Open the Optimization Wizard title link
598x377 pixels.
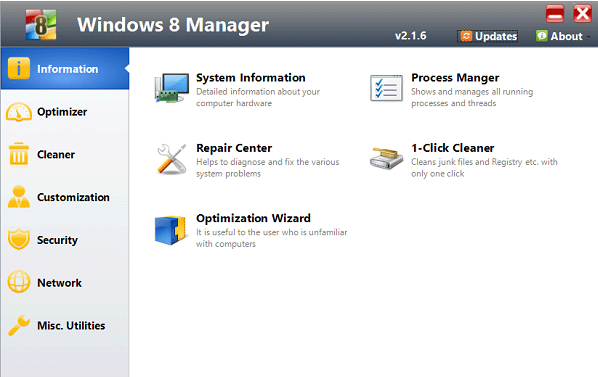(x=253, y=218)
